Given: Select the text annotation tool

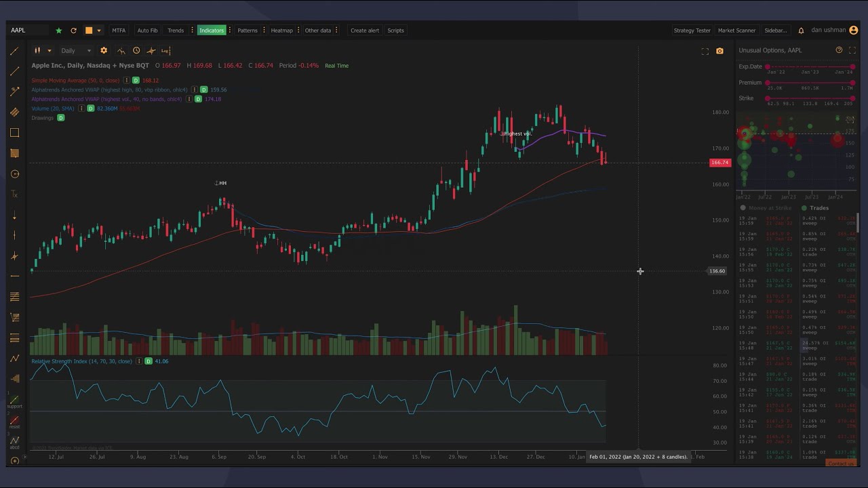Looking at the screenshot, I should [x=14, y=195].
